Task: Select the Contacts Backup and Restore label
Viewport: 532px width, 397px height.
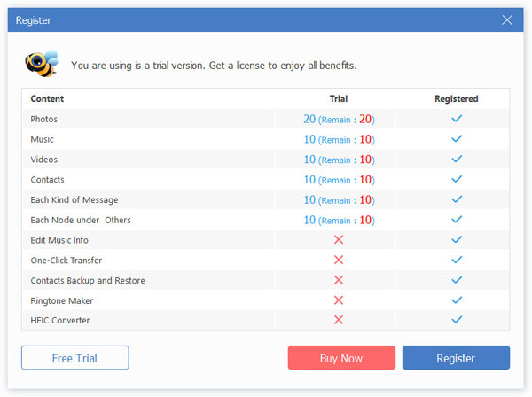Action: [88, 281]
